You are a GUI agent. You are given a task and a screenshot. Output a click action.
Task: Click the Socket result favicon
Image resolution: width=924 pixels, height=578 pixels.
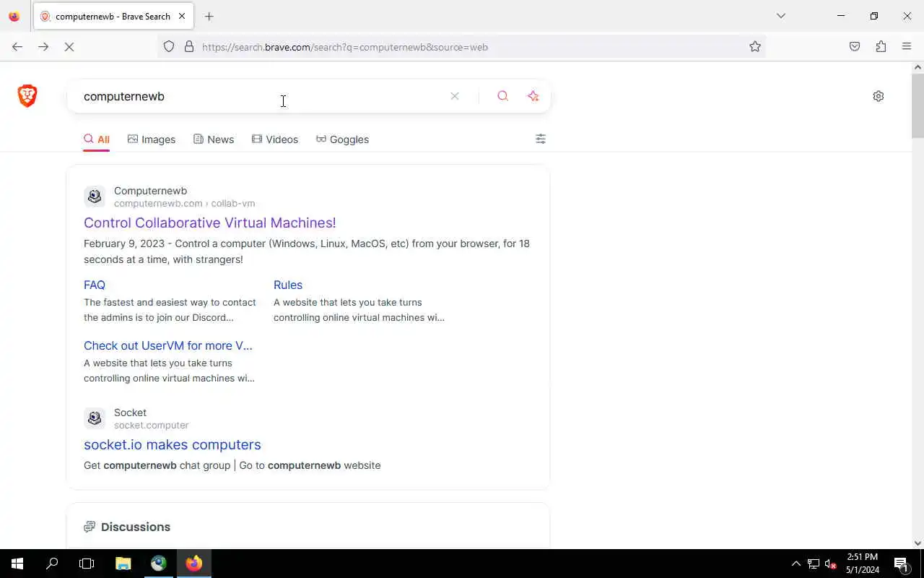click(95, 418)
